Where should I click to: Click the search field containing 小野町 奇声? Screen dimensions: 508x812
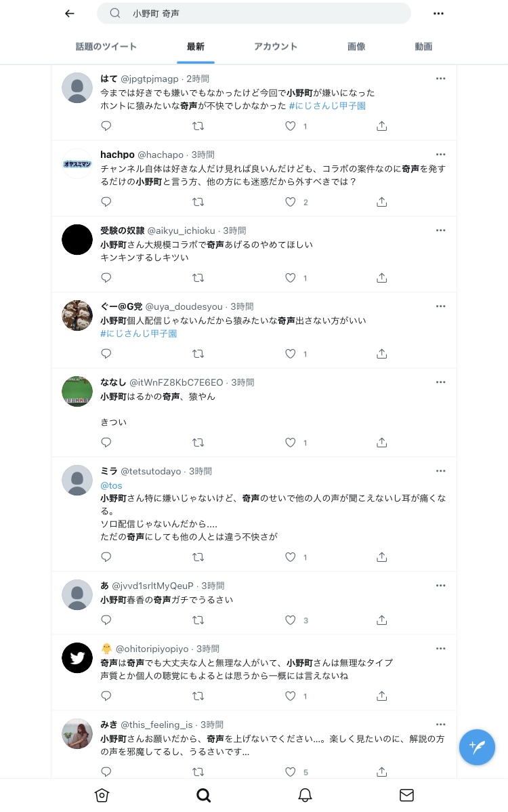[x=254, y=14]
